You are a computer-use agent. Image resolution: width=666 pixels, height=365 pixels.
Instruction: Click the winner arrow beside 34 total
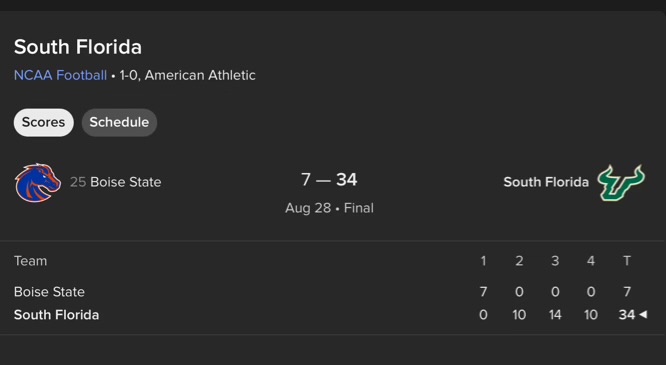pyautogui.click(x=643, y=314)
